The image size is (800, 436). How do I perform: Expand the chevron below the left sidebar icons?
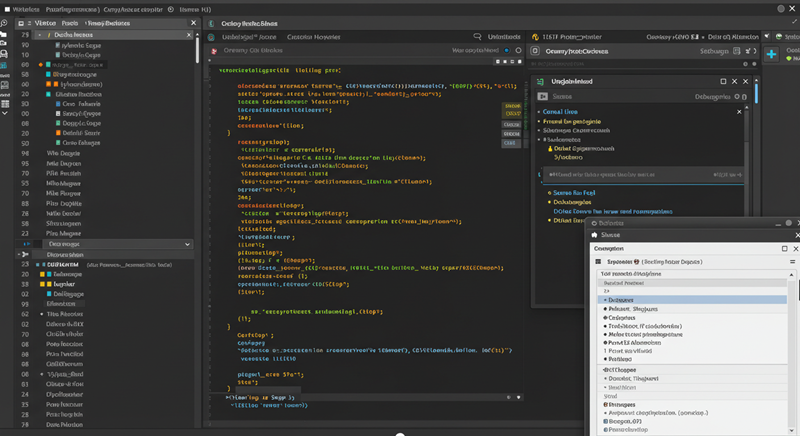(x=5, y=114)
